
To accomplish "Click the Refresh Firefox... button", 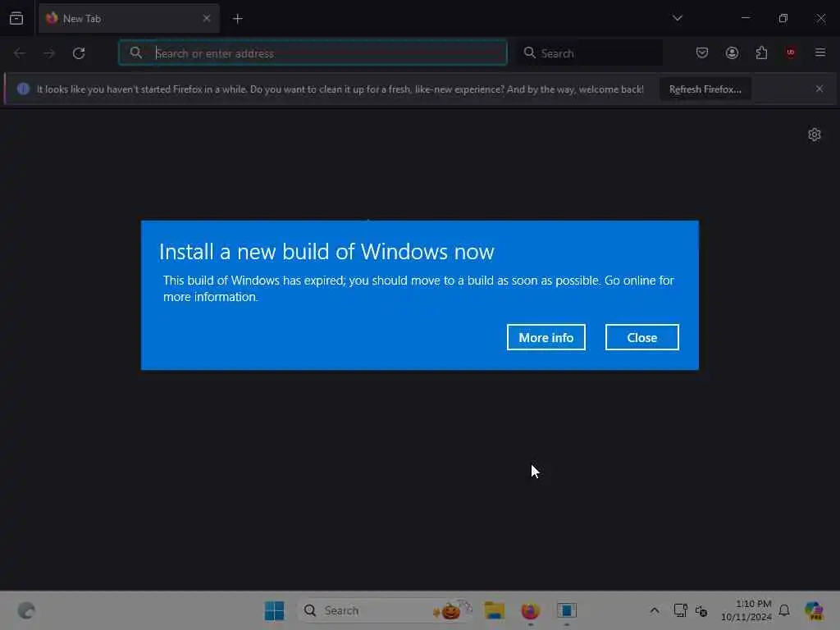I will 705,89.
